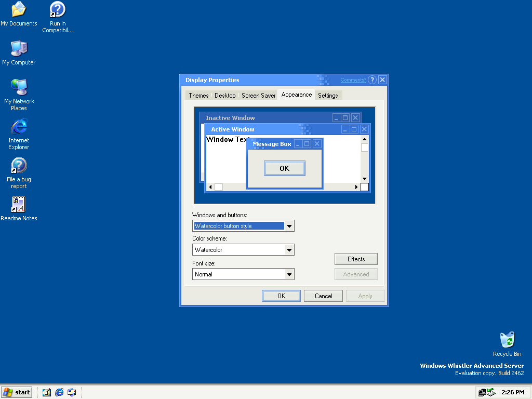Screen dimensions: 532x399
Task: Select the File a bug report shortcut
Action: coord(19,173)
